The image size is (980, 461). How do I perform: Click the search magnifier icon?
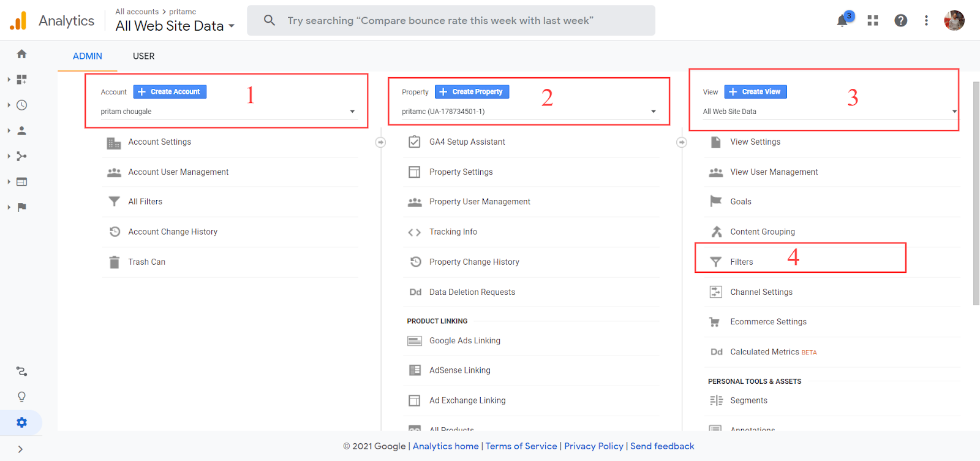pos(269,20)
